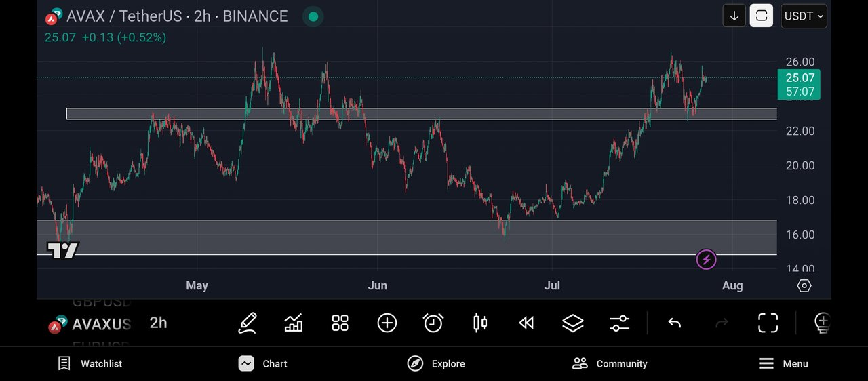Select the lower white support zone rectangle
Viewport: 868px width, 381px height.
[x=407, y=237]
